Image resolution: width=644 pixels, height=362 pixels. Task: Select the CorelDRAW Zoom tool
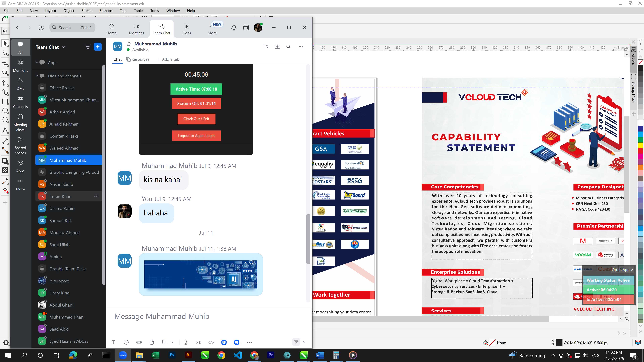tap(5, 73)
